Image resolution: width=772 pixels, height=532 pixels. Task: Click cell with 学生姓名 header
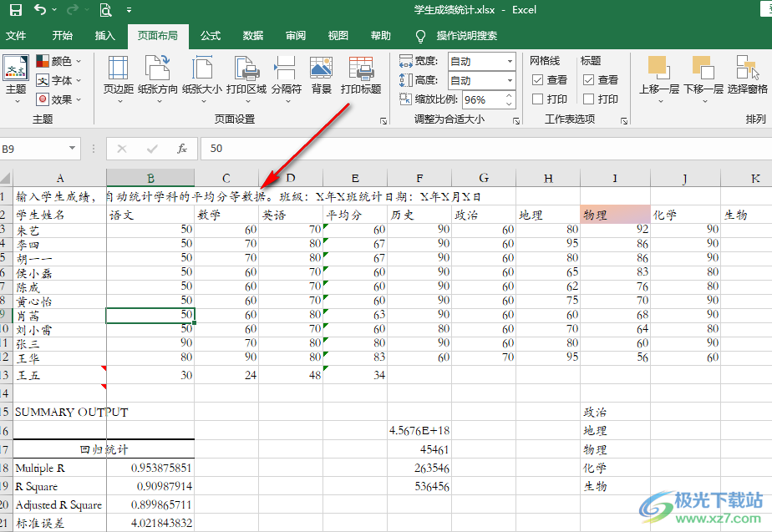click(59, 215)
